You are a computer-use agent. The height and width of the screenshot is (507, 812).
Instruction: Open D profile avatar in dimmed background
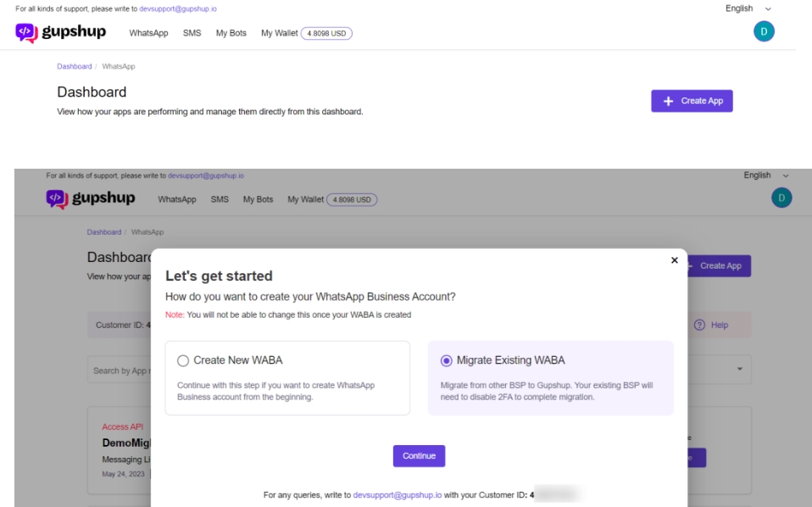pos(781,198)
